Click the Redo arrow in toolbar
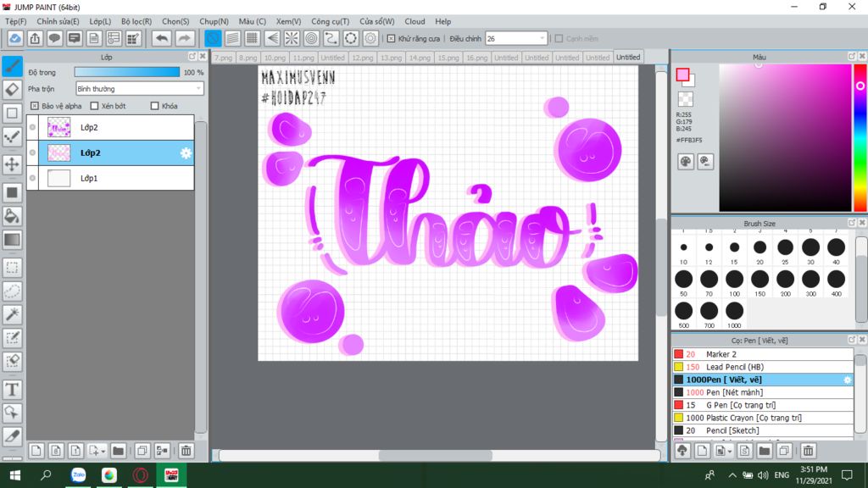The image size is (868, 488). tap(184, 38)
